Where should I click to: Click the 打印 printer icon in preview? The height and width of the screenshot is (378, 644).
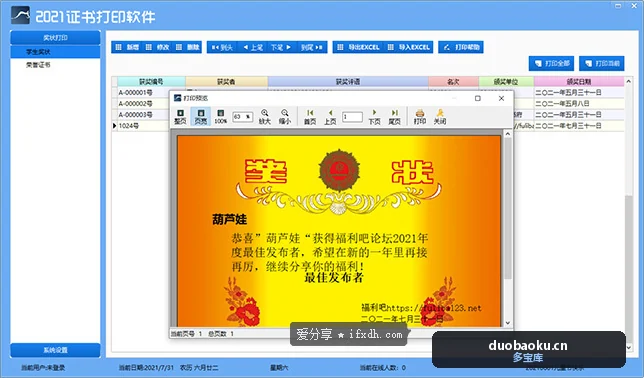click(420, 116)
